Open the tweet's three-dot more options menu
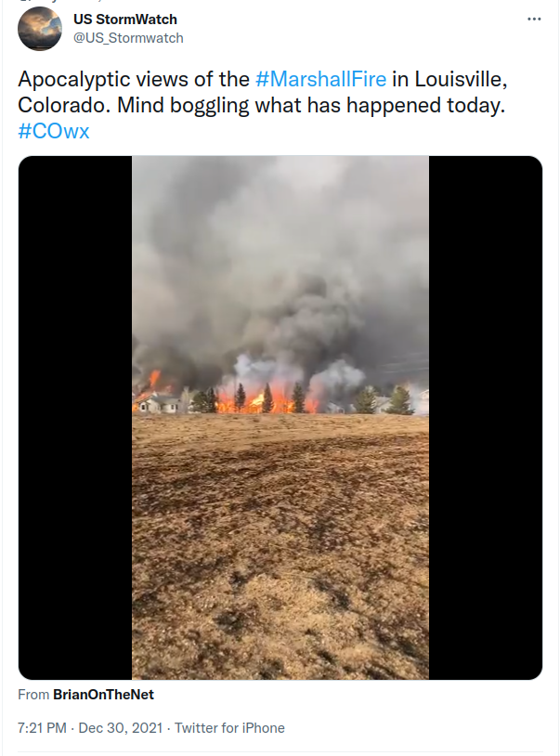The width and height of the screenshot is (560, 756). pyautogui.click(x=534, y=20)
